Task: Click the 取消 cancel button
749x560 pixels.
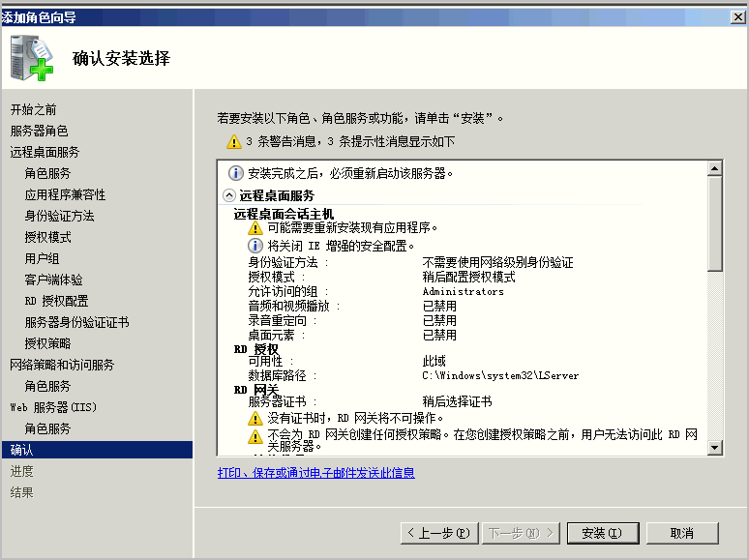Action: 682,533
